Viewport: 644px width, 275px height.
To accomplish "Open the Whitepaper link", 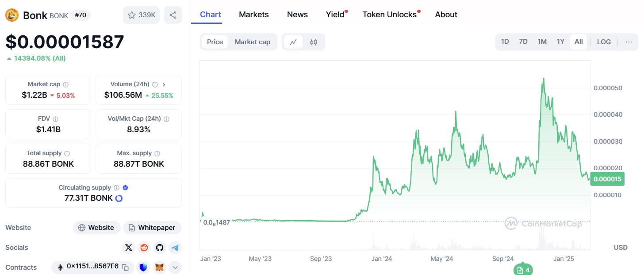I will [x=152, y=228].
